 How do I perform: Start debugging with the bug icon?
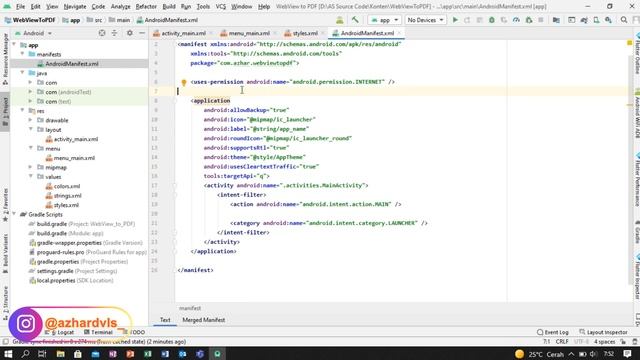[x=492, y=20]
